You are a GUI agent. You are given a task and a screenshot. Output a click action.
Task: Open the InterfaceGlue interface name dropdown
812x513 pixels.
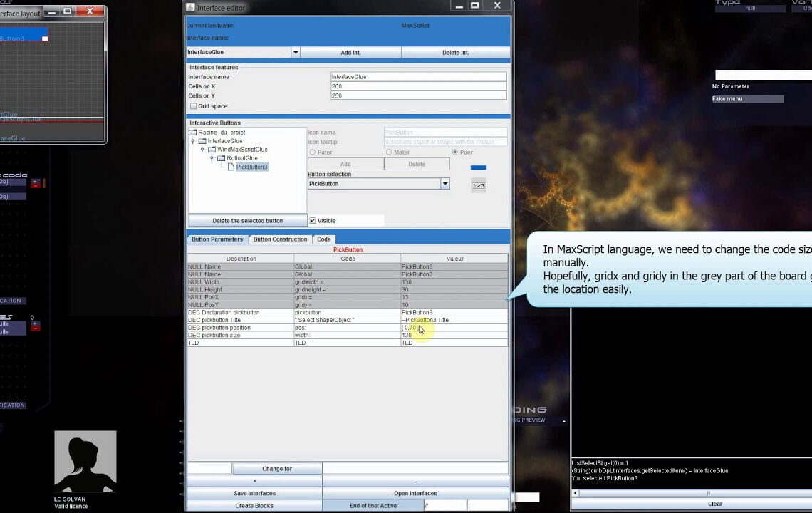click(x=296, y=53)
